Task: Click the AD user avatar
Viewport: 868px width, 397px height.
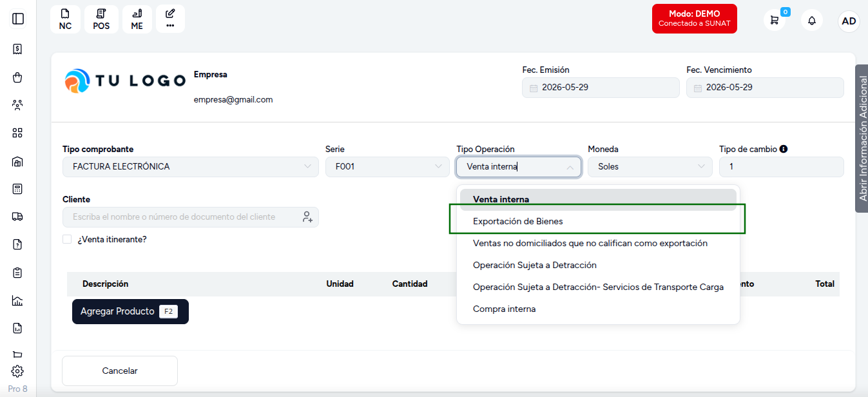Action: pos(849,21)
